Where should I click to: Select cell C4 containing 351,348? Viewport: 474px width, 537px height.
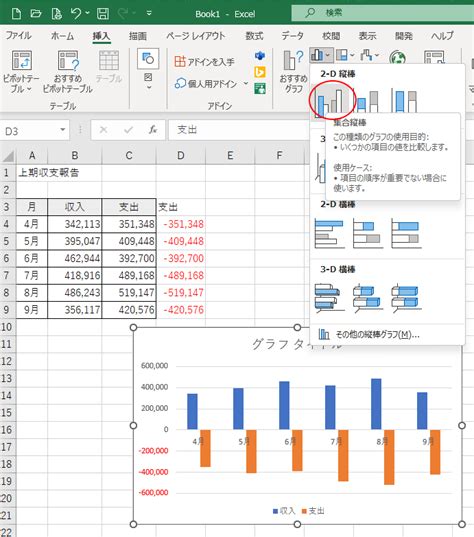pyautogui.click(x=129, y=224)
